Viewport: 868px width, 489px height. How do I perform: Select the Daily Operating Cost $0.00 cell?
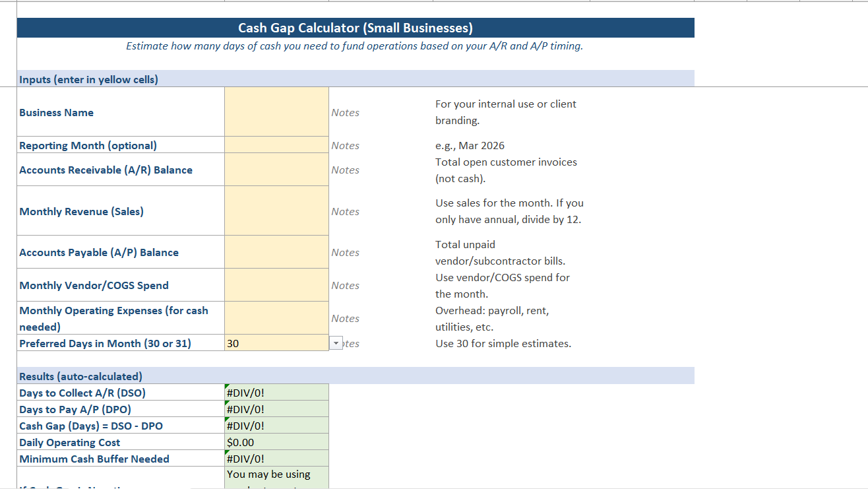point(276,442)
